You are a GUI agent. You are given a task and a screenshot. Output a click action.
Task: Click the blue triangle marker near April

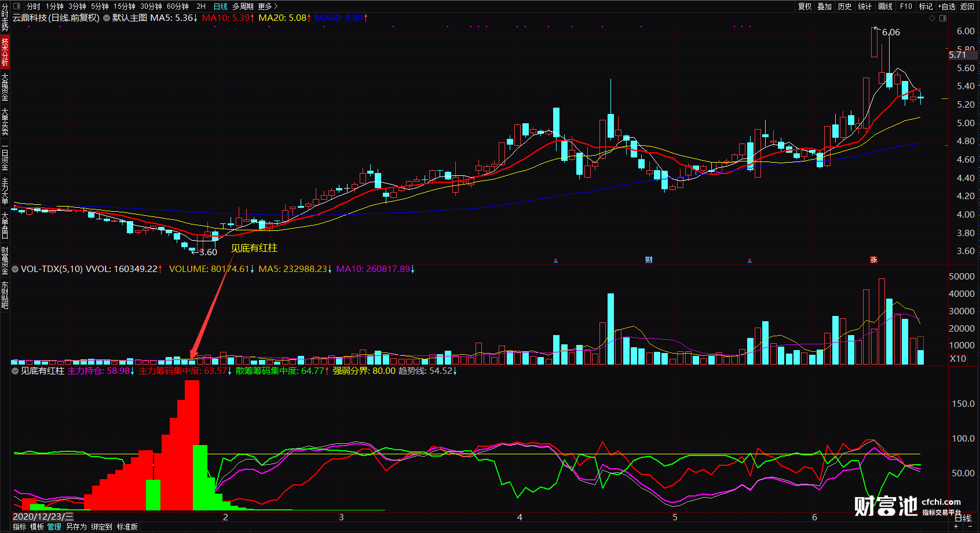click(x=555, y=260)
